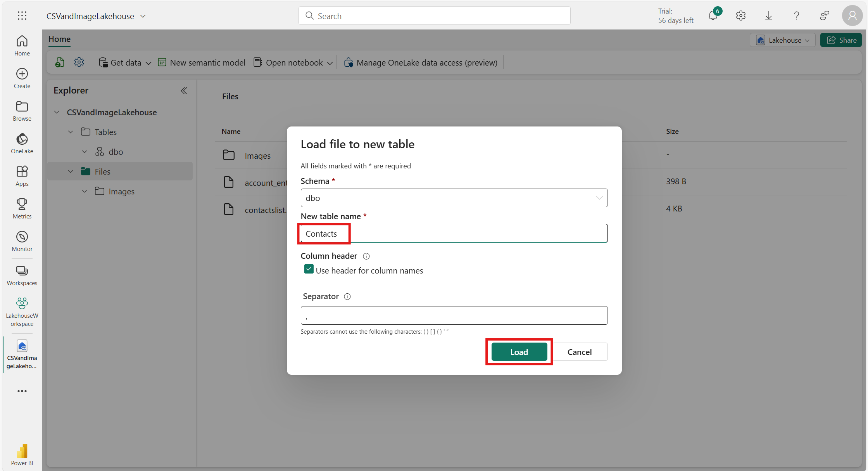
Task: Open the Schema dbo dropdown
Action: point(454,198)
